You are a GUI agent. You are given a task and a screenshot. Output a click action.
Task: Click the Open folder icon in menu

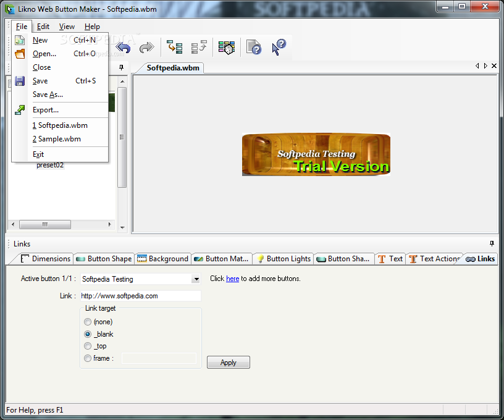point(20,54)
